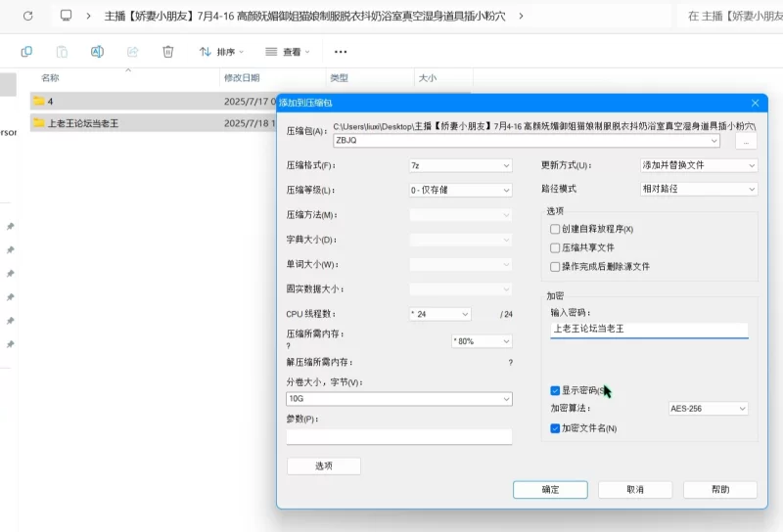The image size is (783, 532).
Task: Click the copy icon in Explorer toolbar
Action: pyautogui.click(x=26, y=52)
